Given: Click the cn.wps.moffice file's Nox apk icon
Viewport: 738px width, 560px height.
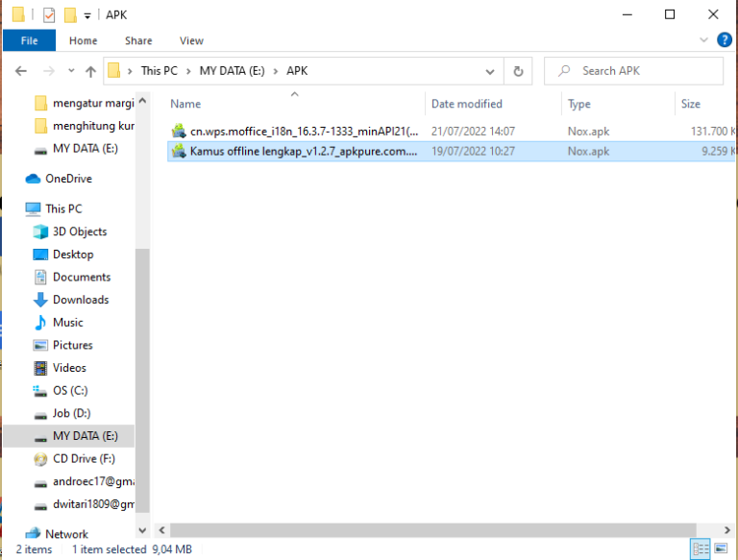Looking at the screenshot, I should (179, 131).
